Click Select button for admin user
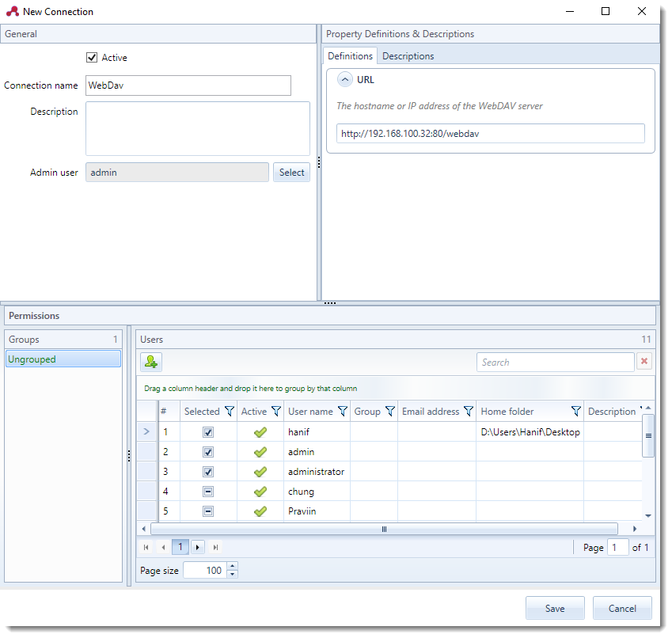Viewport: 672px width, 638px height. [291, 173]
